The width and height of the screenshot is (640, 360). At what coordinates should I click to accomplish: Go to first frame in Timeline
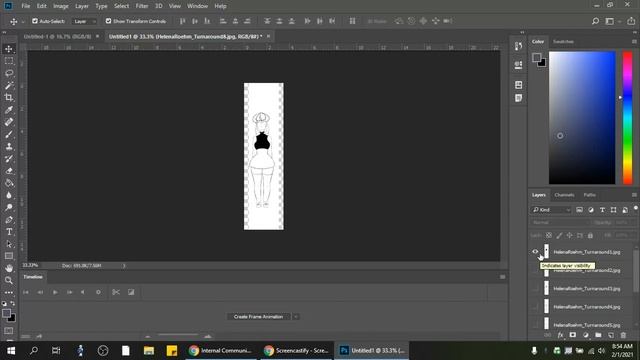point(26,292)
